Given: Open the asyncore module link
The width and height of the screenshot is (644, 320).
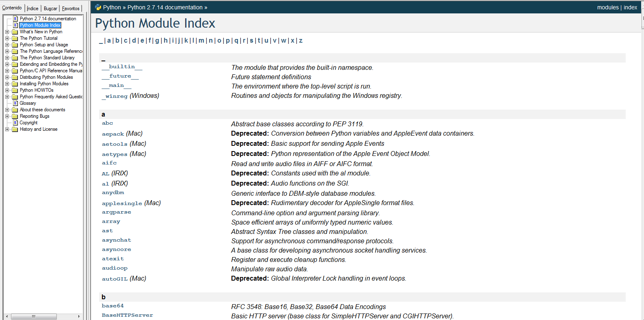Looking at the screenshot, I should [x=117, y=249].
